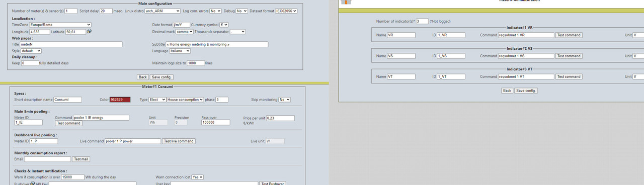The image size is (644, 185).
Task: Click the Indicator#2 Name field VS
Action: pos(401,56)
